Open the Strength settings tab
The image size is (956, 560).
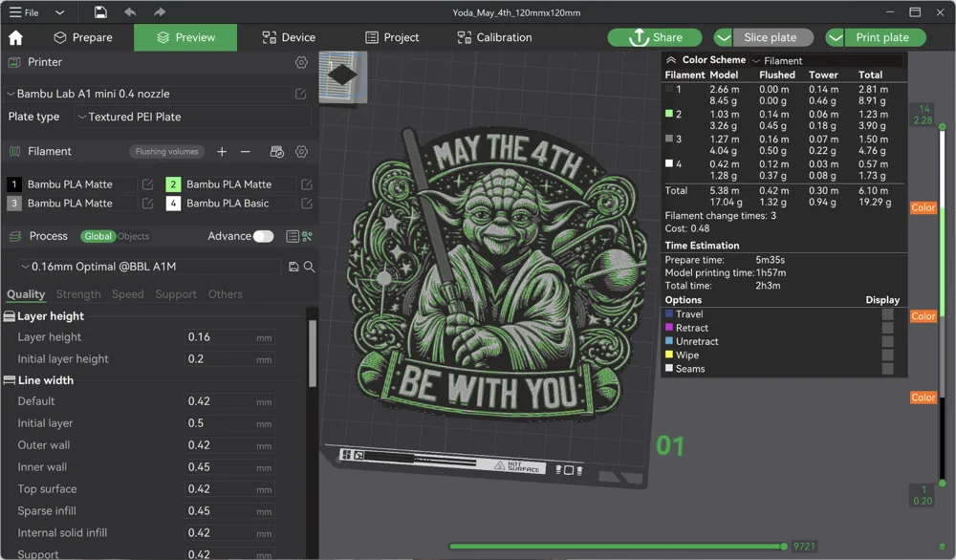pos(78,294)
